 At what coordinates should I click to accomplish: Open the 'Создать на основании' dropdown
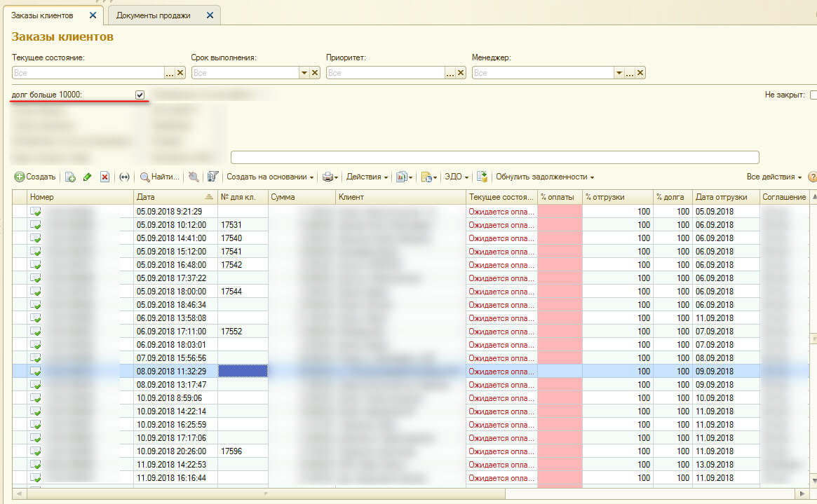click(x=270, y=177)
